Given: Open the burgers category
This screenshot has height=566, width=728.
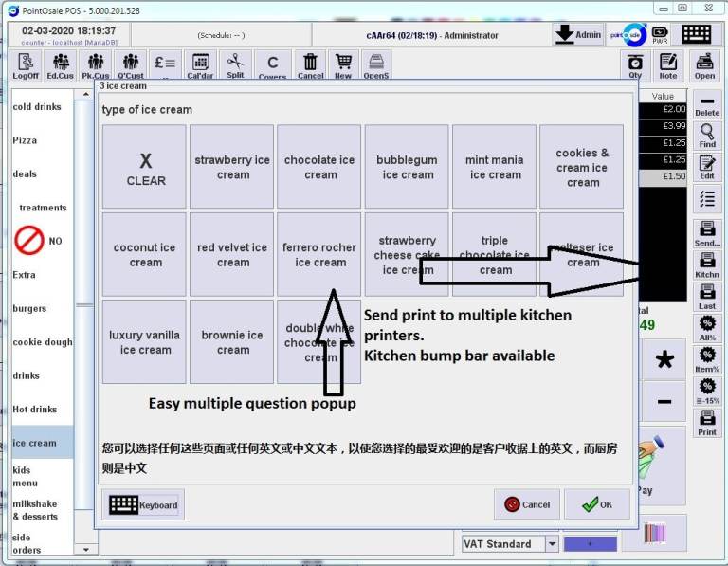Looking at the screenshot, I should coord(29,308).
